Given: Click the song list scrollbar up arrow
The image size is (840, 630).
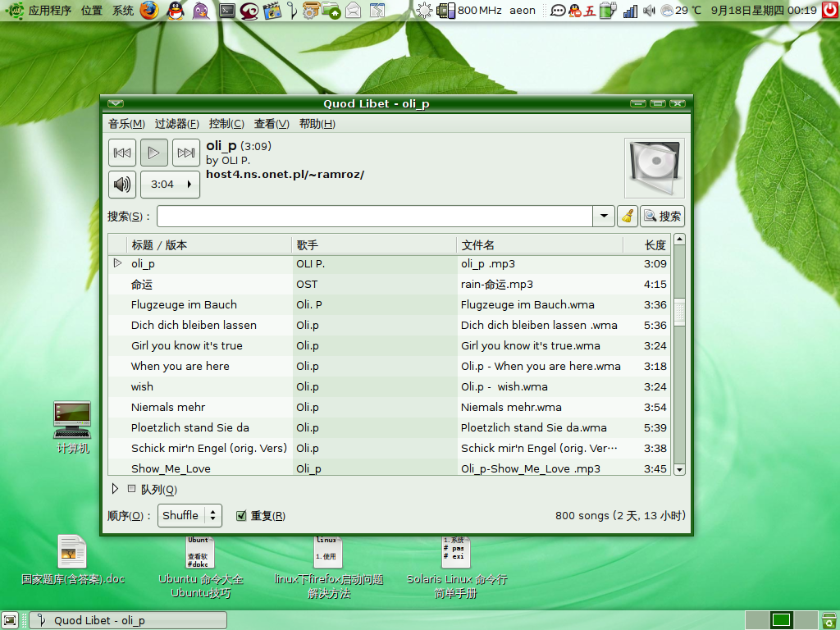Looking at the screenshot, I should (679, 239).
